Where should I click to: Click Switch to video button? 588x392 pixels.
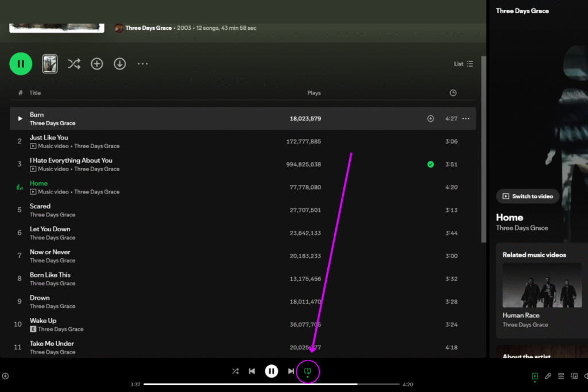(528, 196)
